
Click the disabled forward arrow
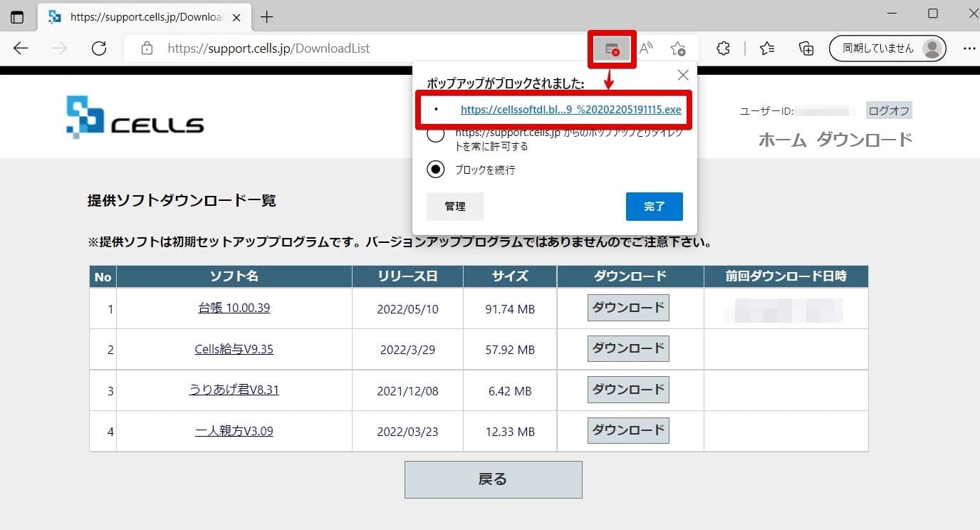(x=60, y=48)
